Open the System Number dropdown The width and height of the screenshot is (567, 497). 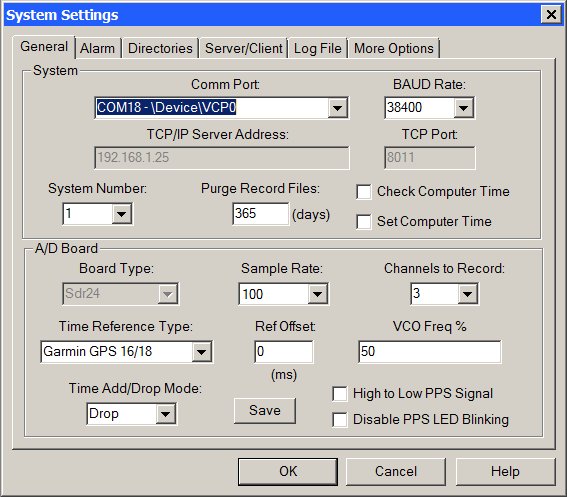pyautogui.click(x=121, y=214)
